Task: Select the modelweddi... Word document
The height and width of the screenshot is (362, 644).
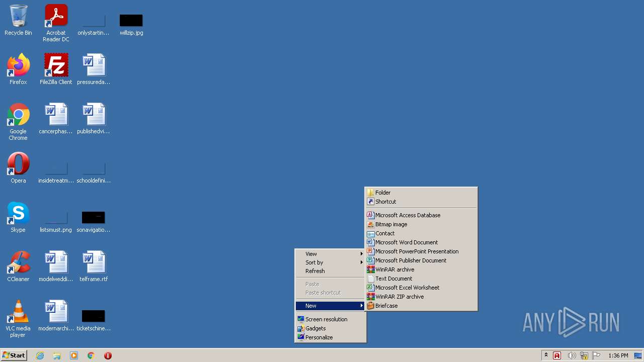Action: coord(56,266)
